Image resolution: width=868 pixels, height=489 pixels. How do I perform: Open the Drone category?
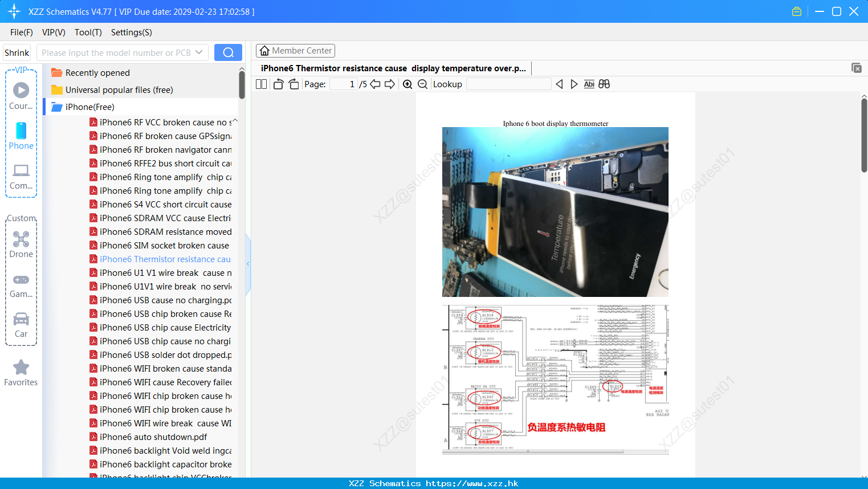click(21, 245)
